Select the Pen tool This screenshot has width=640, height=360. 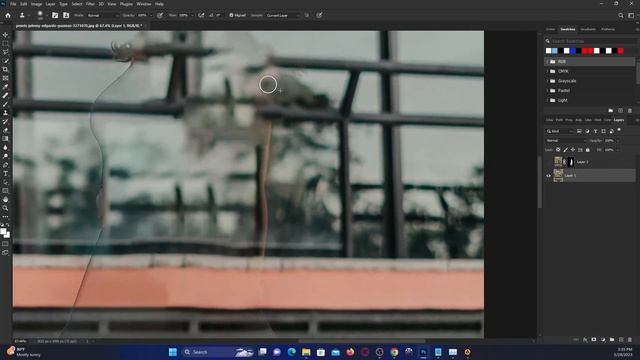[x=5, y=165]
